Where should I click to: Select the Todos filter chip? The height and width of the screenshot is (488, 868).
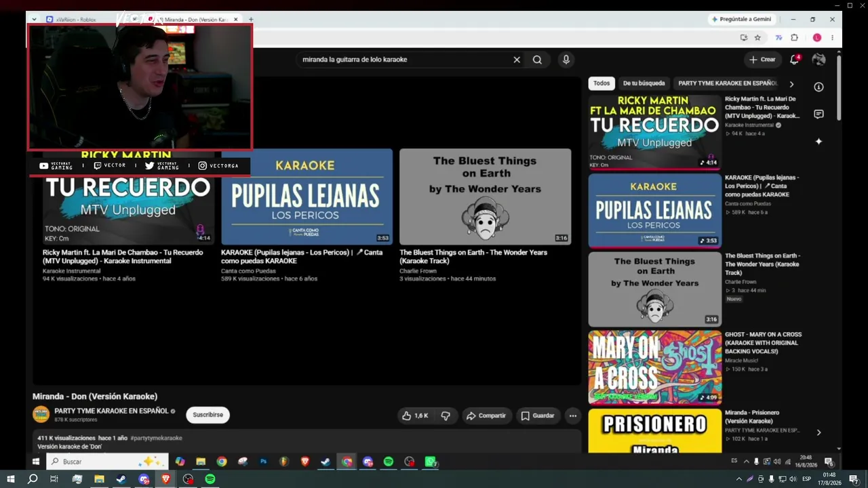coord(601,83)
